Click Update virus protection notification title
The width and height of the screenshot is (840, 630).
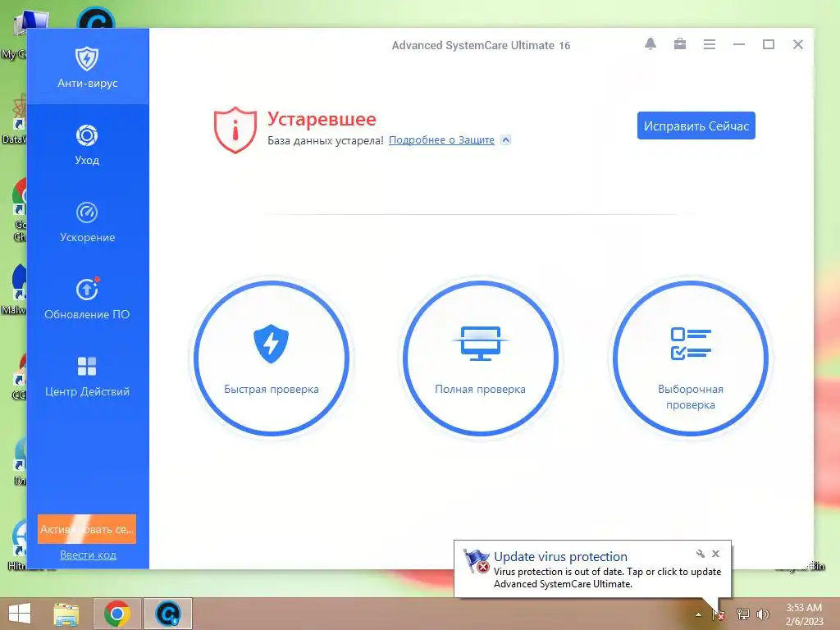coord(560,557)
